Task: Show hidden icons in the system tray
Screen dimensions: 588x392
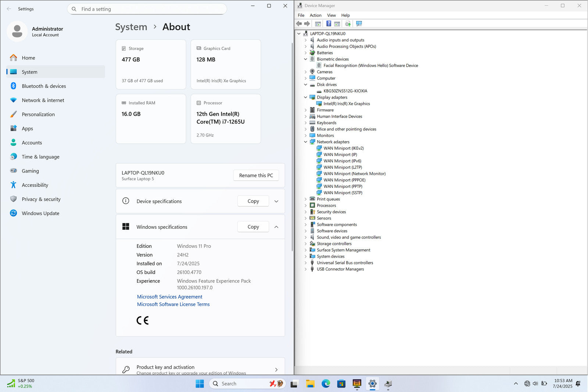Action: point(516,384)
